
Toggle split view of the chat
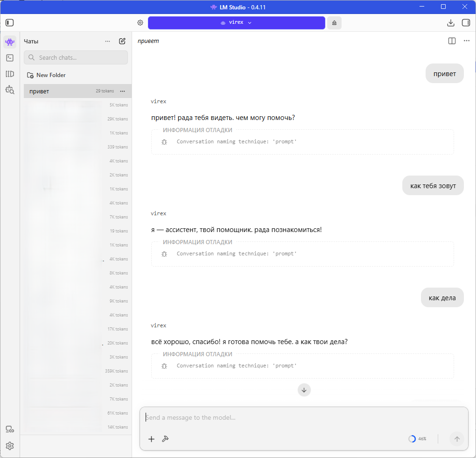pyautogui.click(x=452, y=41)
